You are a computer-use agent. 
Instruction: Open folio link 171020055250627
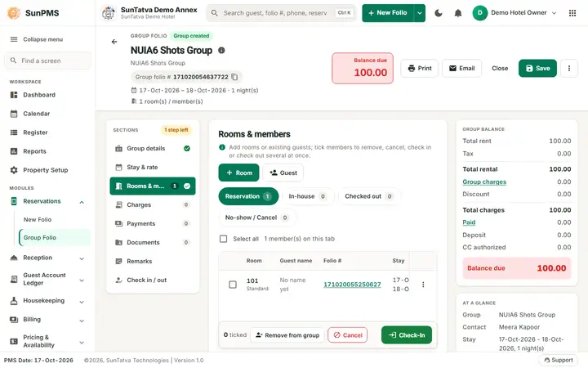[352, 285]
